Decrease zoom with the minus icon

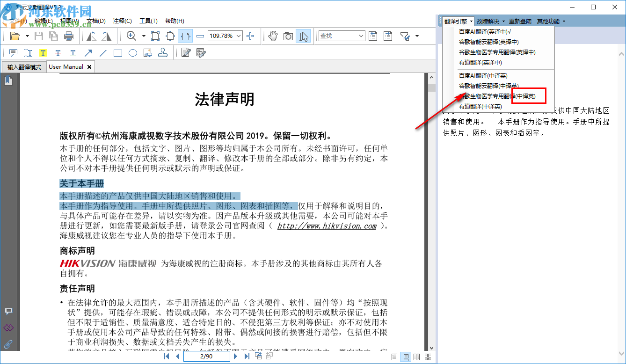click(200, 36)
